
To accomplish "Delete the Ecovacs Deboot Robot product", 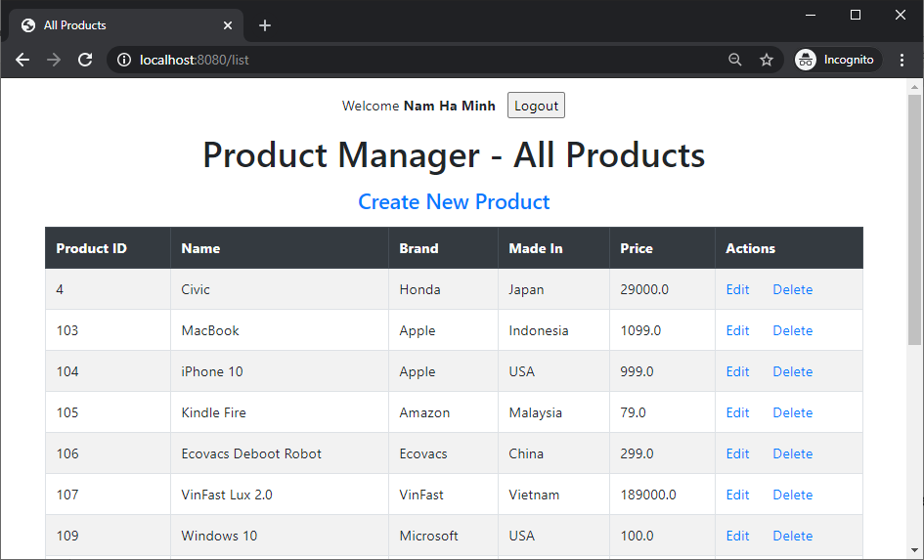I will pos(793,453).
